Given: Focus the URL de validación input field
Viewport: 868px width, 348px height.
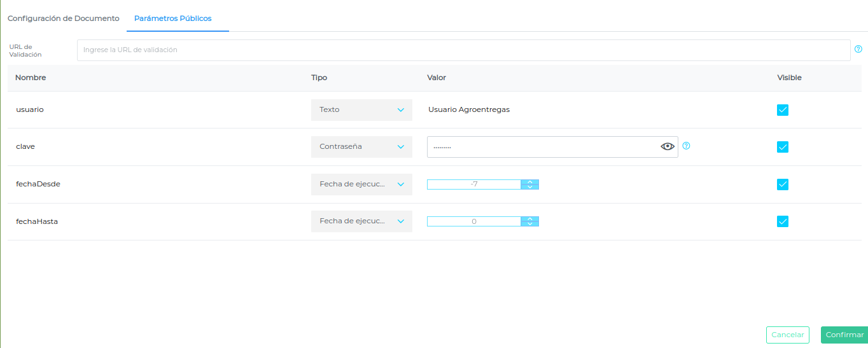Looking at the screenshot, I should tap(463, 50).
